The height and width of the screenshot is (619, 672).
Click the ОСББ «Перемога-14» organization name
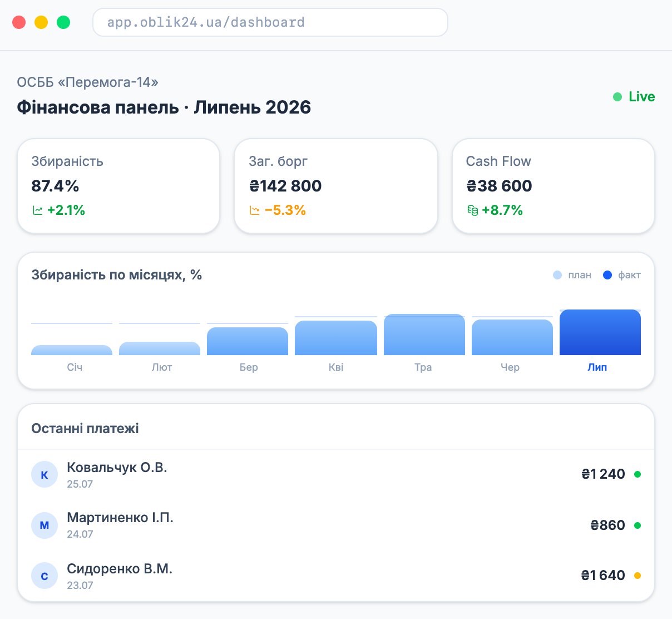pos(87,82)
